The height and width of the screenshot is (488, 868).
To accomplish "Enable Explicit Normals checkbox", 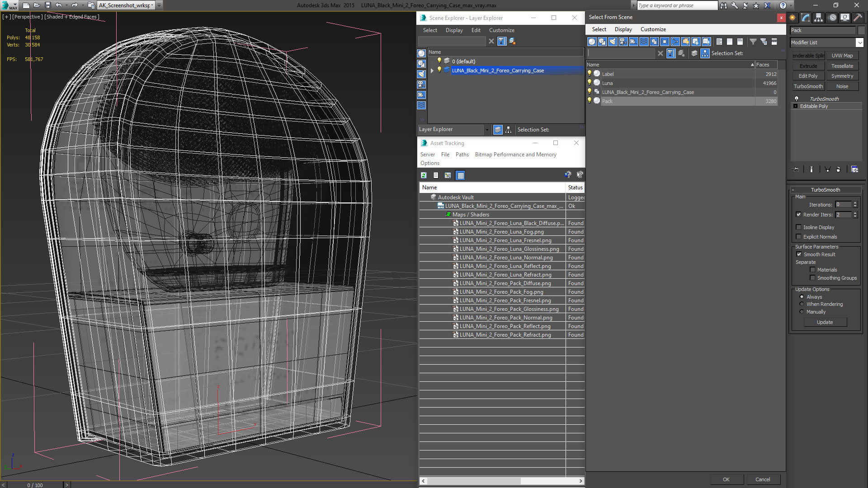I will (x=798, y=237).
